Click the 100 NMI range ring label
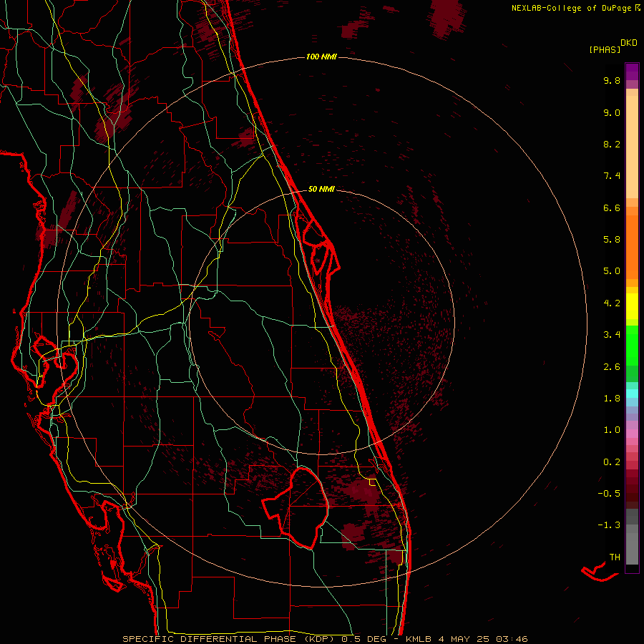Viewport: 644px width, 644px height. pos(321,57)
